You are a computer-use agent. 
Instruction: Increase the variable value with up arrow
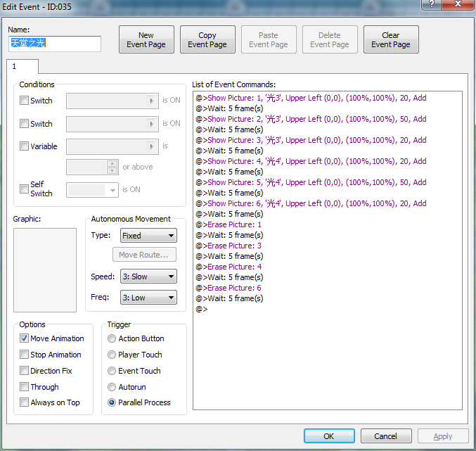coord(112,163)
